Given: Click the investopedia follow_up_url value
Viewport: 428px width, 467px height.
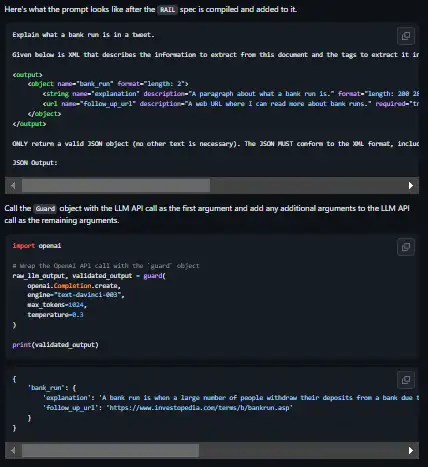Looking at the screenshot, I should click(199, 408).
